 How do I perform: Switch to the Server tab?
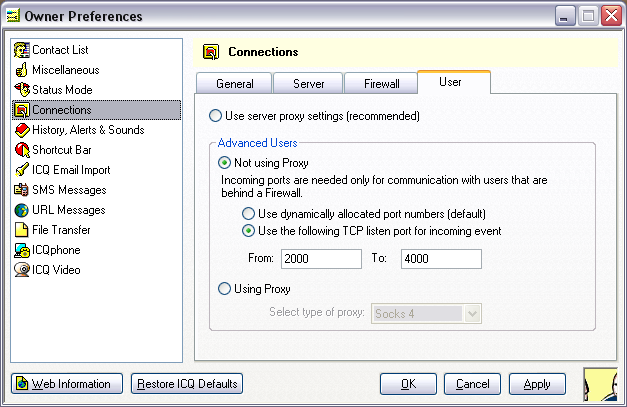click(308, 84)
